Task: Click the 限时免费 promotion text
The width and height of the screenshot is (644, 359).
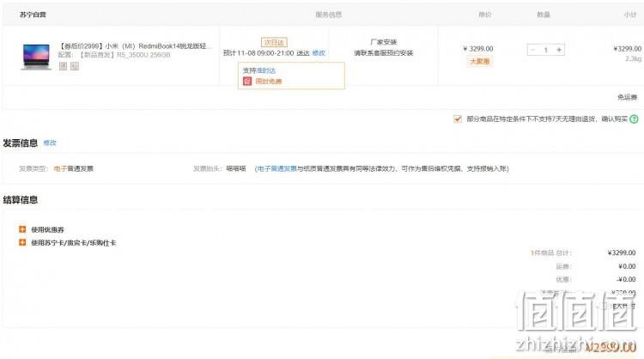Action: pyautogui.click(x=269, y=82)
